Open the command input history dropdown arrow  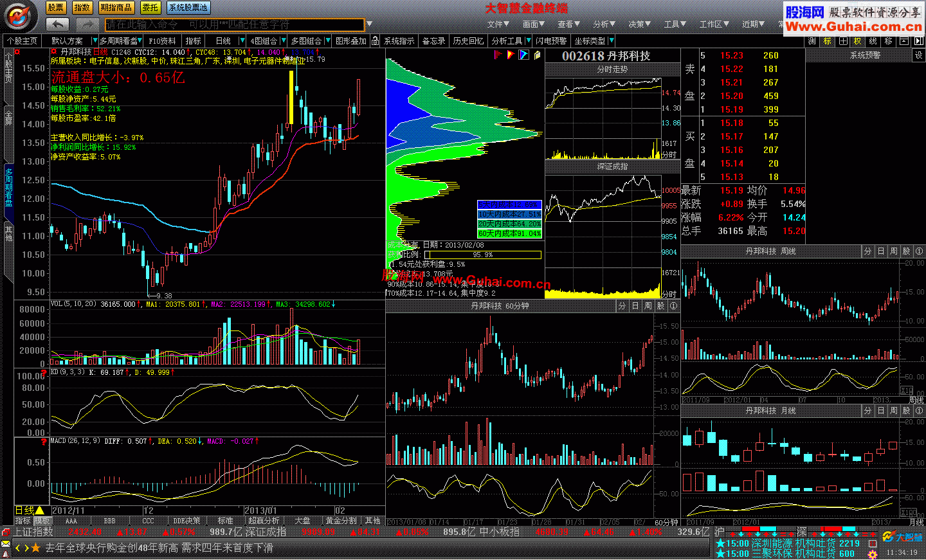point(368,24)
